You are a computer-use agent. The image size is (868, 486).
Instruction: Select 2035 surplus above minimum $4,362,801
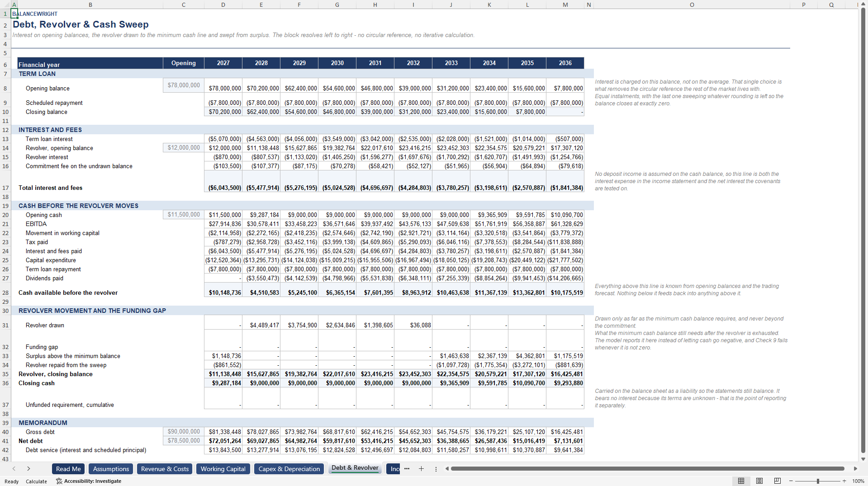point(527,356)
